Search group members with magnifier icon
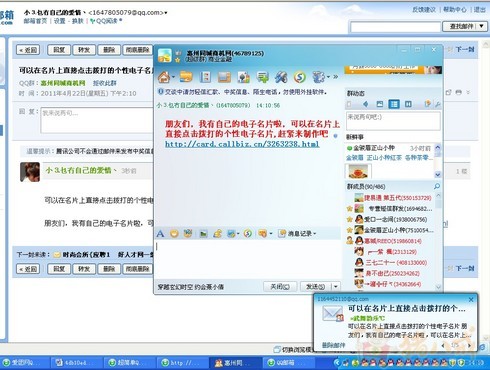The image size is (490, 370). [x=437, y=186]
